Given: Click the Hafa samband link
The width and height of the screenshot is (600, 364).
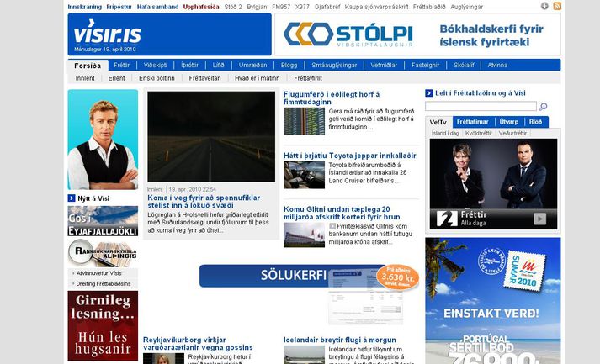Looking at the screenshot, I should tap(157, 7).
